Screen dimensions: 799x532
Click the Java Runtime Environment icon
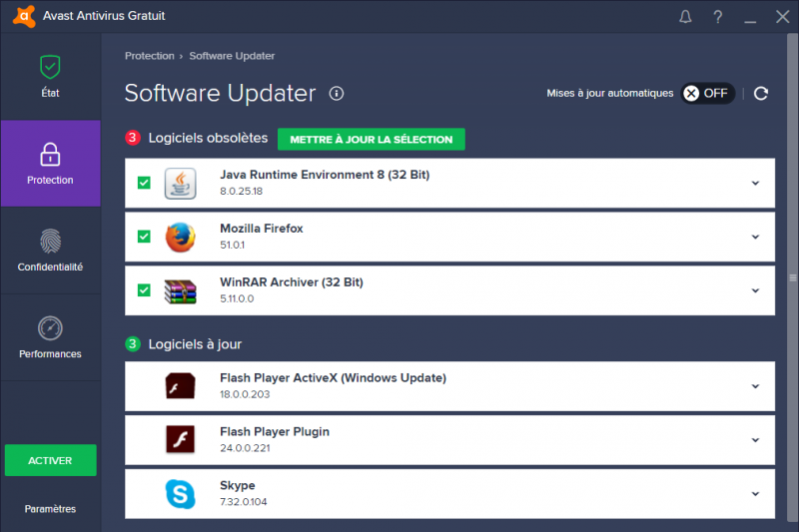pyautogui.click(x=180, y=183)
